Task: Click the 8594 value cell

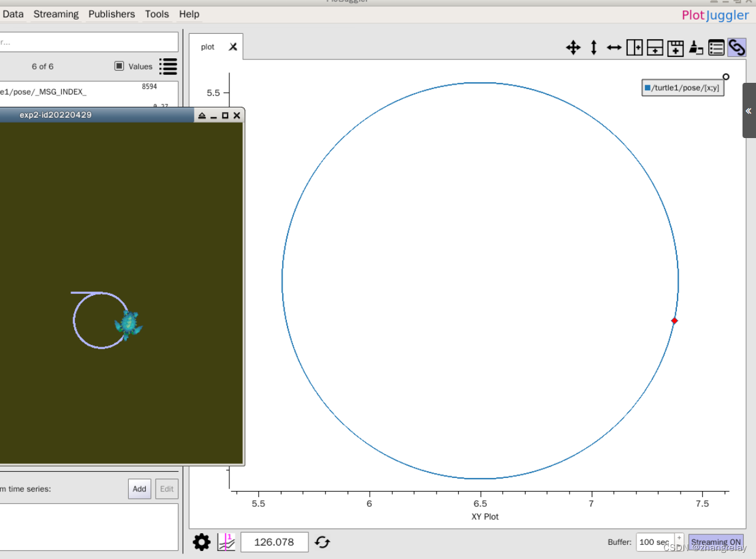Action: point(149,87)
